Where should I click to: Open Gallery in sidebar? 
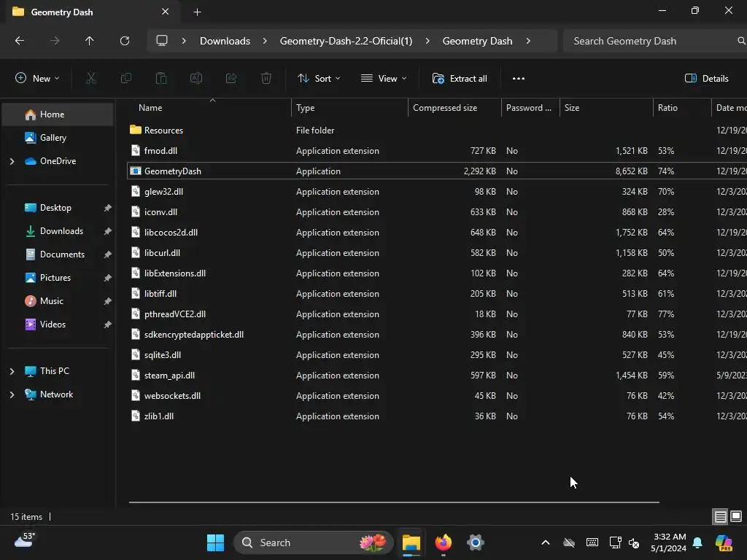[58, 138]
